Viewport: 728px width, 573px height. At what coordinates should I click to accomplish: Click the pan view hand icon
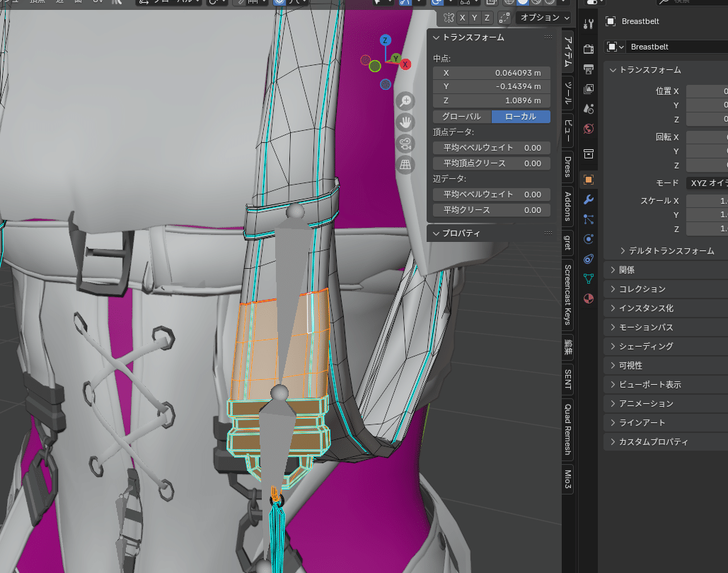(x=405, y=122)
